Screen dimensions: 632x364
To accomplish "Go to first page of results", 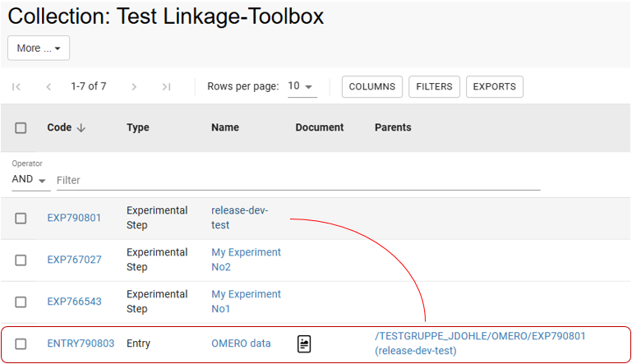I will (x=16, y=86).
